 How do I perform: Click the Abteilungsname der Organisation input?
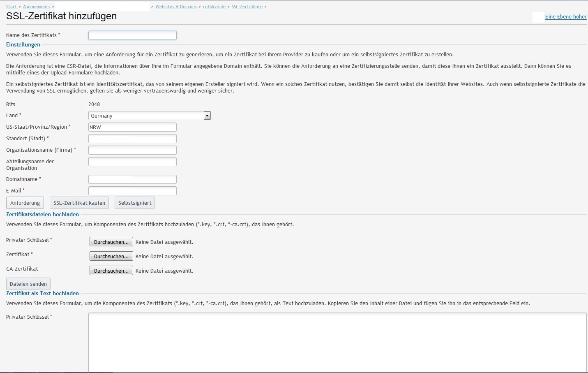click(132, 162)
